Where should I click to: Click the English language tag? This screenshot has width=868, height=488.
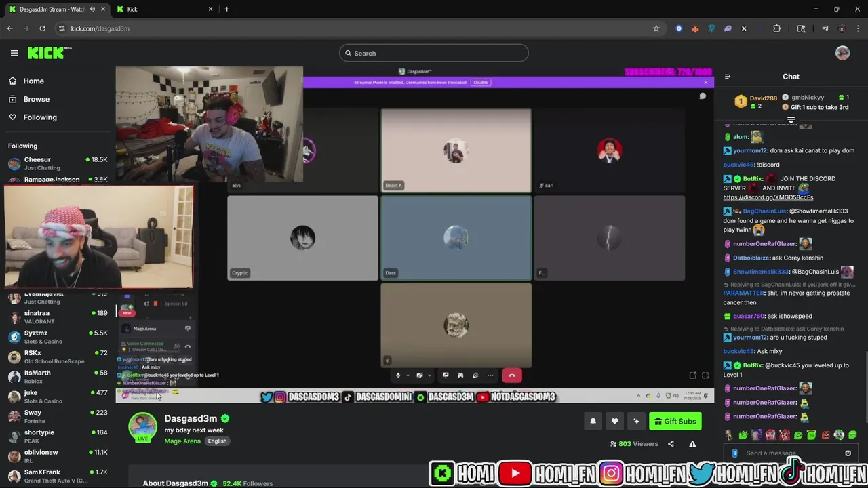(217, 441)
